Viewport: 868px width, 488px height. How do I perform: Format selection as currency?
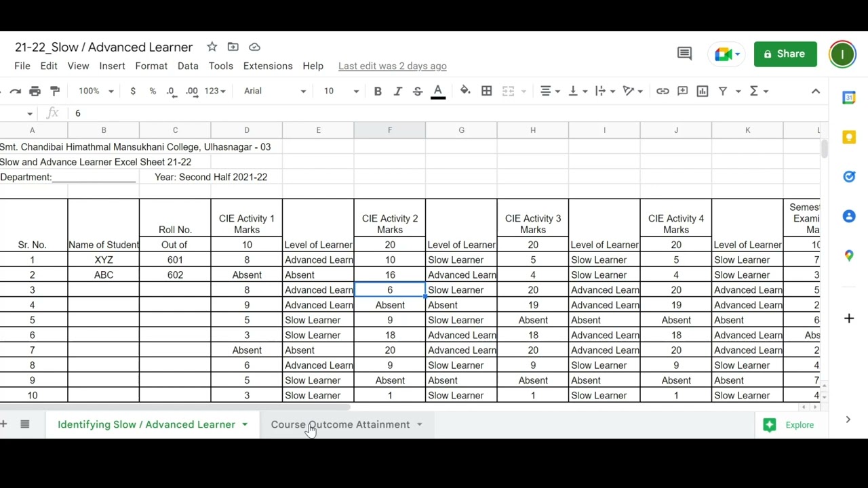(133, 91)
